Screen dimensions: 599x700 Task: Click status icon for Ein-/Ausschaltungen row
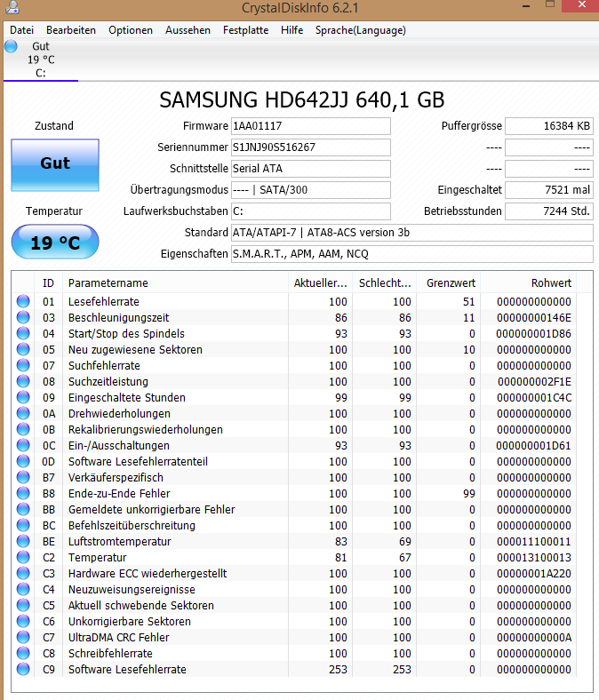click(x=23, y=446)
